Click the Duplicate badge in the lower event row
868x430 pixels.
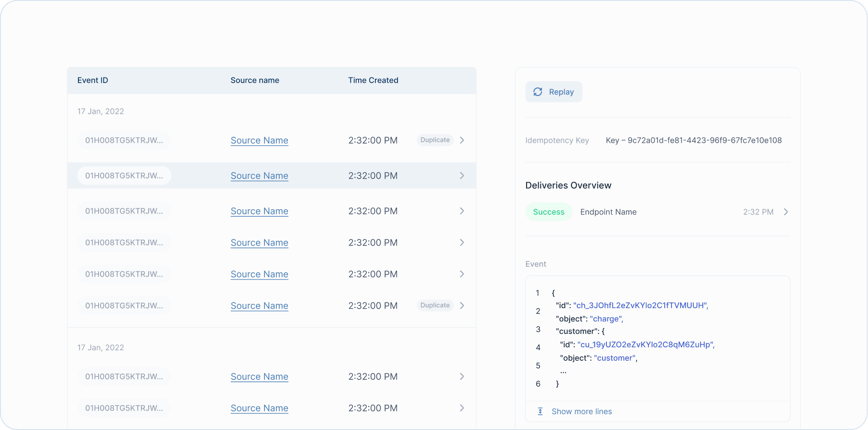[x=435, y=305]
